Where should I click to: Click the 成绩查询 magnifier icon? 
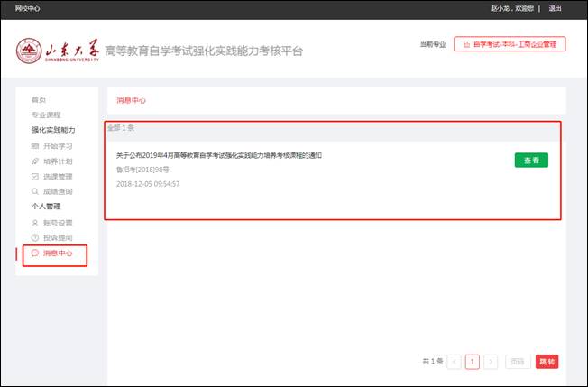click(35, 191)
